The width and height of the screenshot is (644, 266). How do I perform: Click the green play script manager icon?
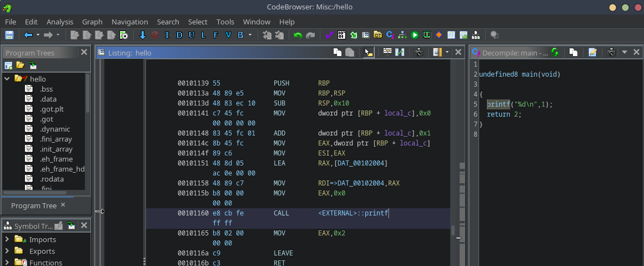point(415,36)
